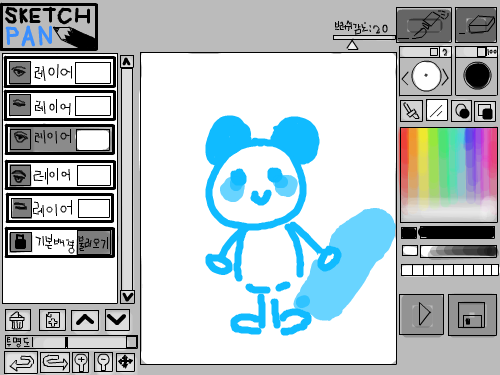Click the 불러오기 load background button
This screenshot has height=375, width=500.
pos(94,243)
